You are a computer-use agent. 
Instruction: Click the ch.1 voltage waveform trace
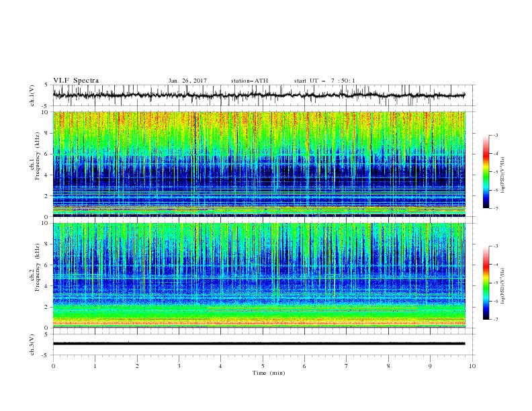coord(259,95)
